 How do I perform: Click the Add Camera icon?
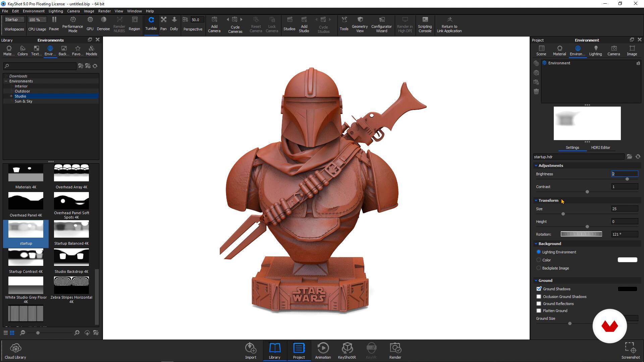point(214,20)
